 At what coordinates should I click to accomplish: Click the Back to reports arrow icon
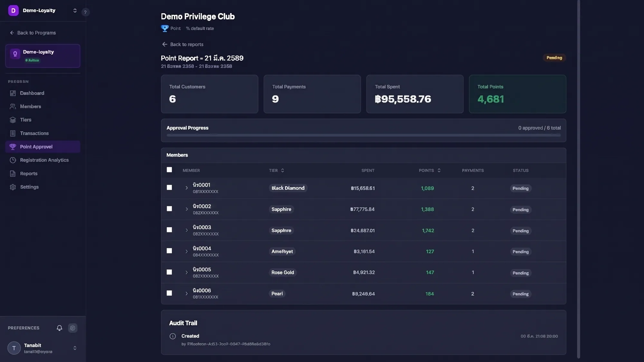coord(165,44)
